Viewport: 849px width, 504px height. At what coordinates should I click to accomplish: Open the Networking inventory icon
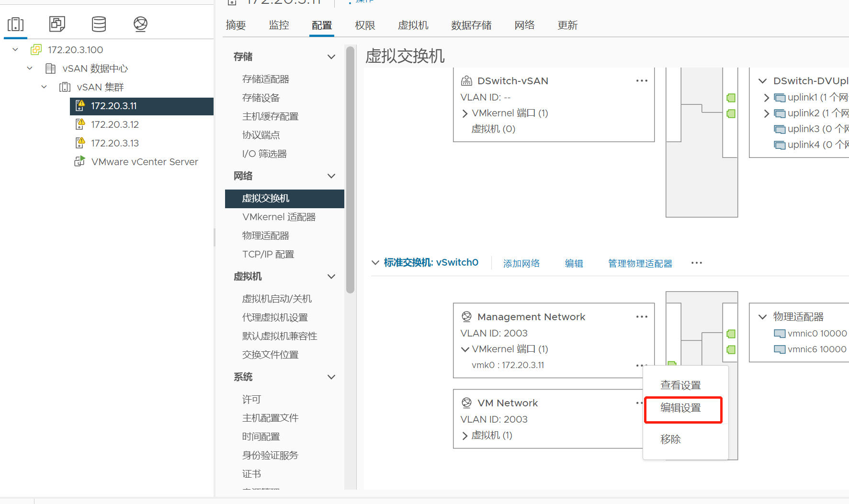click(x=140, y=24)
